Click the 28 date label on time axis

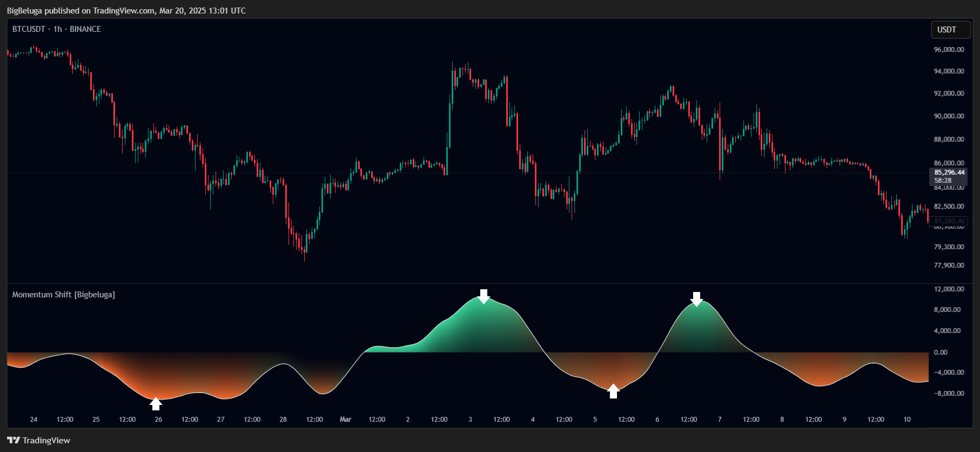283,420
